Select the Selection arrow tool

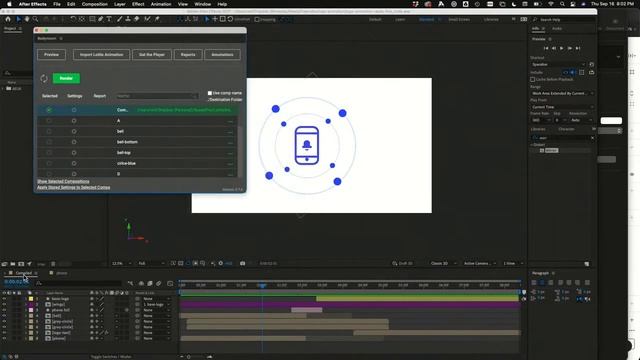click(18, 19)
